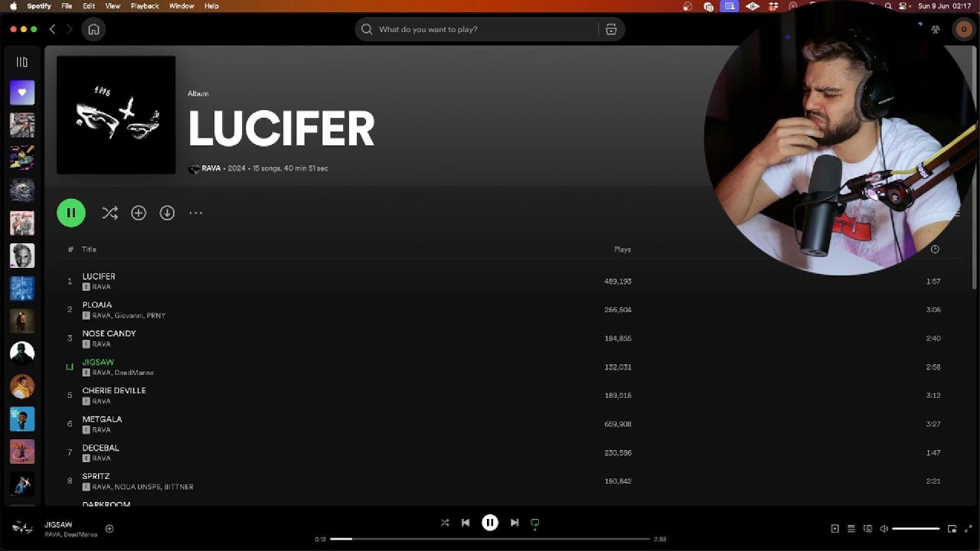Screen dimensions: 980x551
Task: Select the track titled LUCIFER in the list
Action: (99, 276)
